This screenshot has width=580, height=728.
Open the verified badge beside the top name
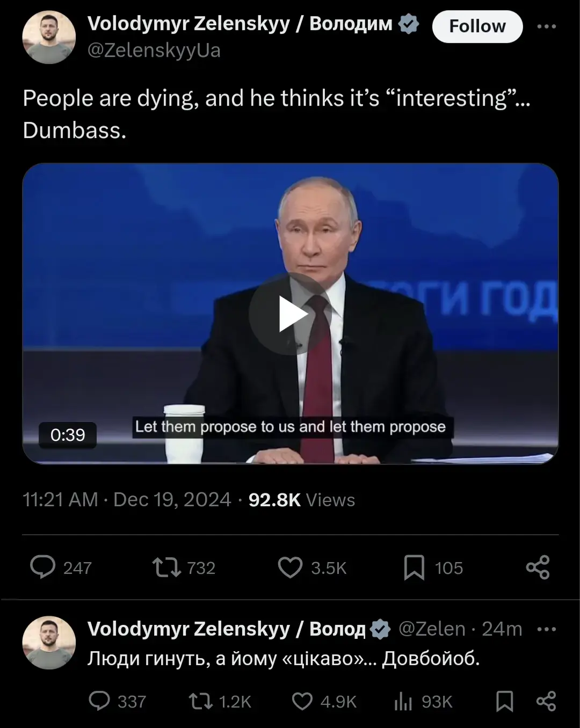tap(409, 24)
